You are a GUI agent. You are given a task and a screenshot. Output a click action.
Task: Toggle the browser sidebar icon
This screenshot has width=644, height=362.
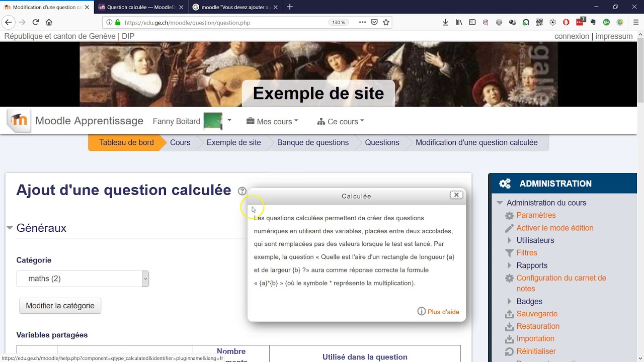pos(472,22)
